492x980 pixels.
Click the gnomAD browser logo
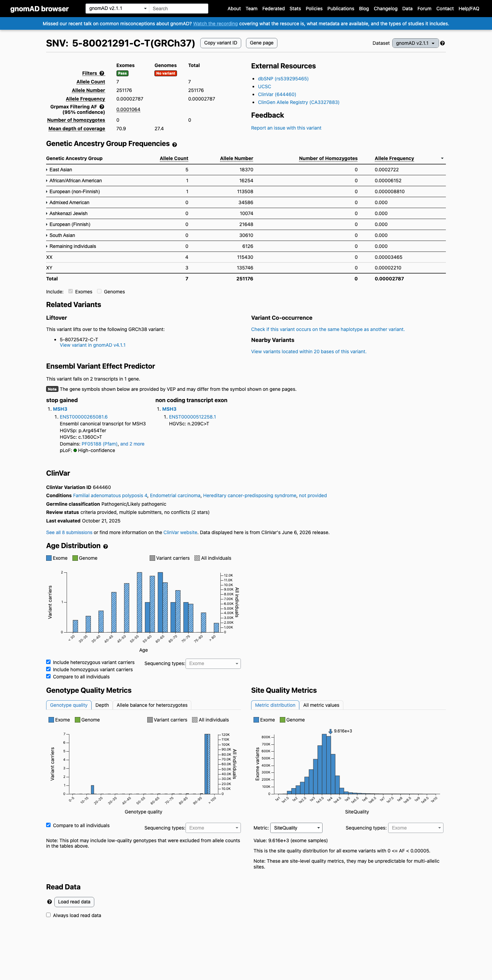pyautogui.click(x=40, y=9)
